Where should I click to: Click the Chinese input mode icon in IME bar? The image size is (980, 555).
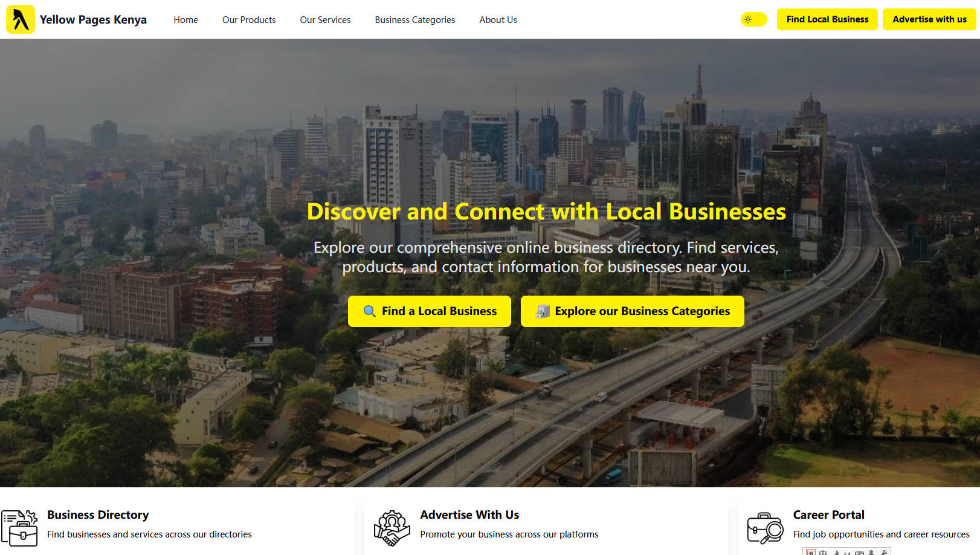coord(823,552)
